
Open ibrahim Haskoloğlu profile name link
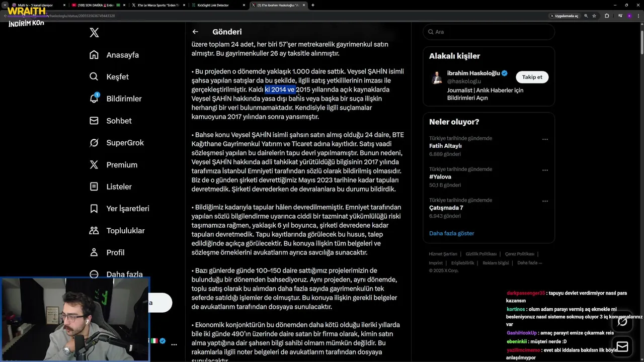click(473, 73)
